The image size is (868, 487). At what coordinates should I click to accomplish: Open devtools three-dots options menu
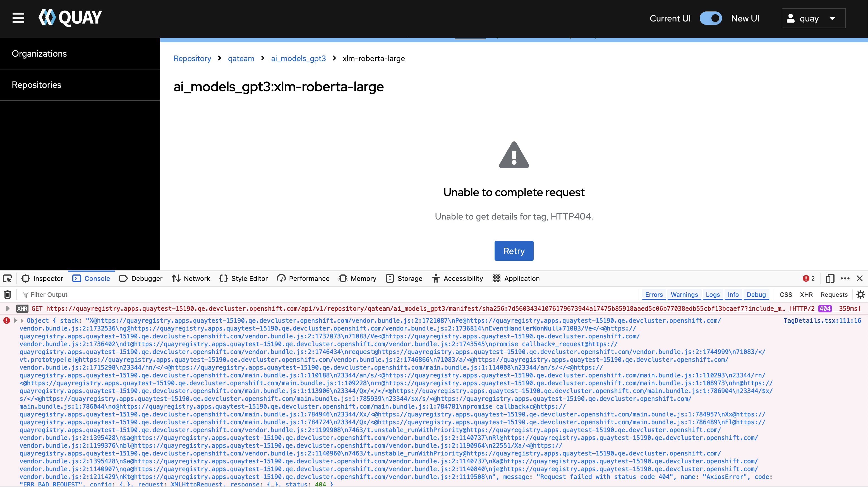[x=845, y=279]
